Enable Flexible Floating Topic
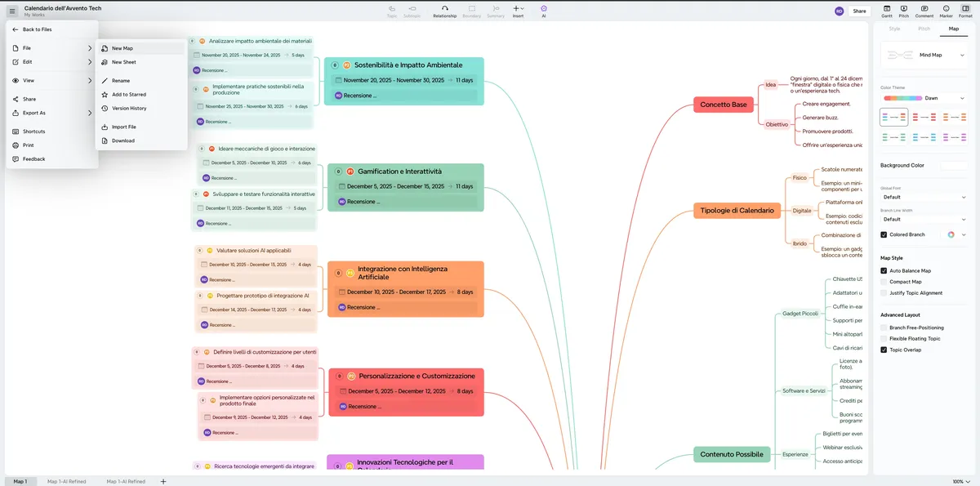Image resolution: width=980 pixels, height=486 pixels. pyautogui.click(x=884, y=338)
